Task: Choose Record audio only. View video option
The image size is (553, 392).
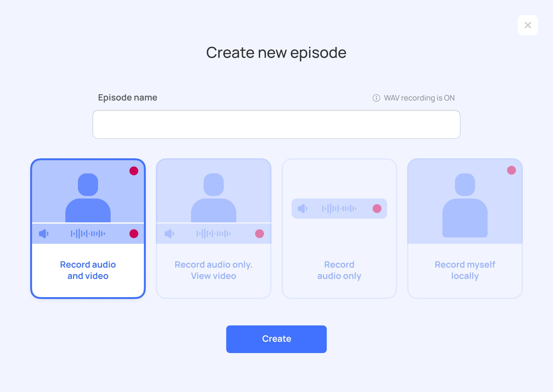Action: click(214, 270)
